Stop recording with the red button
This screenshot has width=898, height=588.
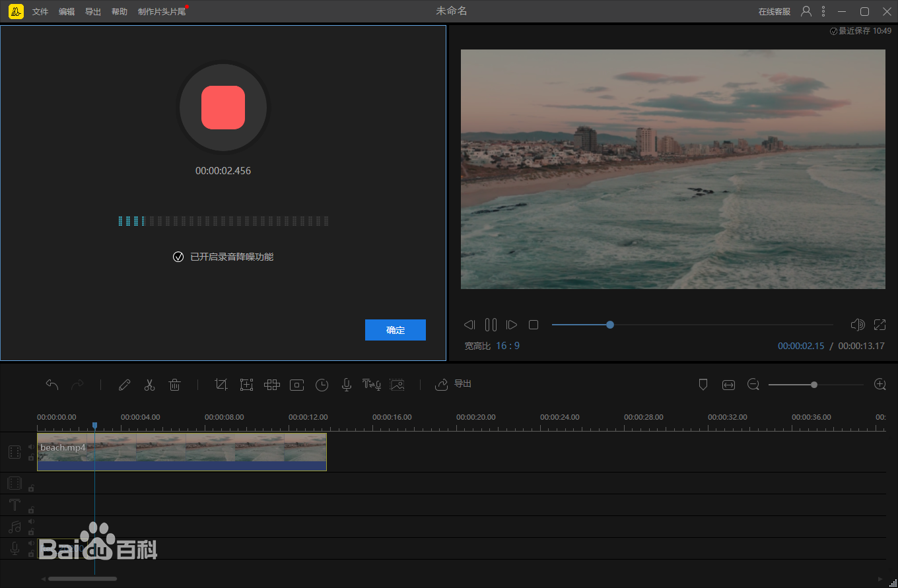pos(223,108)
